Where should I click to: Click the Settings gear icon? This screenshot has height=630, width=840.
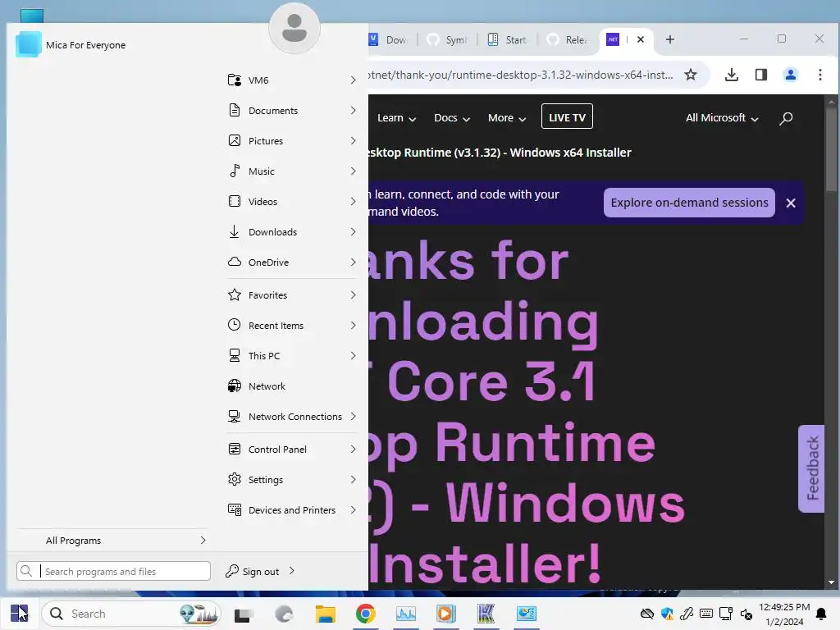(x=235, y=479)
